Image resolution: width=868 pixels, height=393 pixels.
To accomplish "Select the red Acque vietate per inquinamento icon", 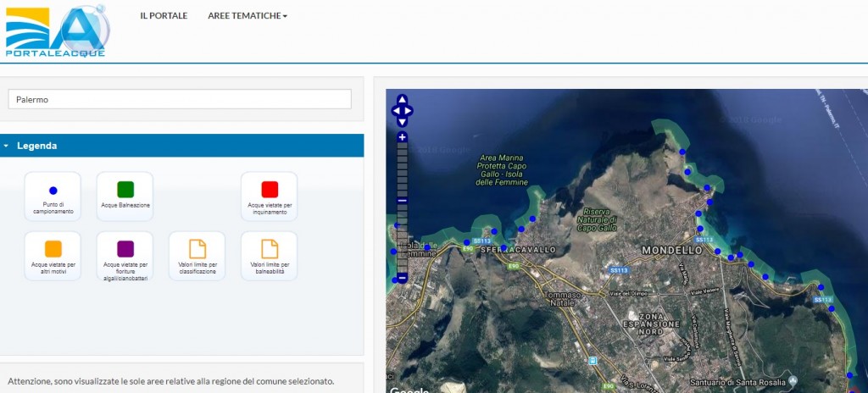I will tap(270, 189).
